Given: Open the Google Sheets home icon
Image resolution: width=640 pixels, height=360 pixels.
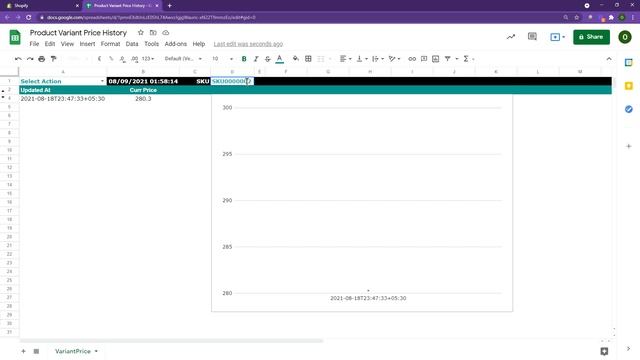Looking at the screenshot, I should pyautogui.click(x=15, y=37).
